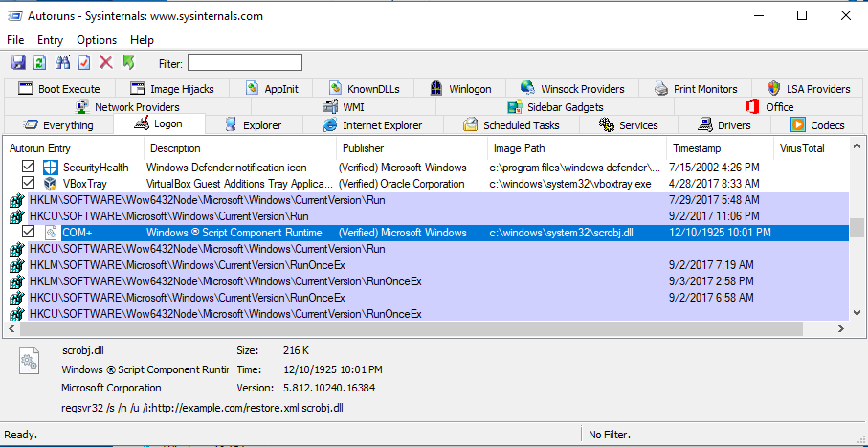The image size is (868, 447).
Task: Switch to the Network Providers tab
Action: click(127, 107)
